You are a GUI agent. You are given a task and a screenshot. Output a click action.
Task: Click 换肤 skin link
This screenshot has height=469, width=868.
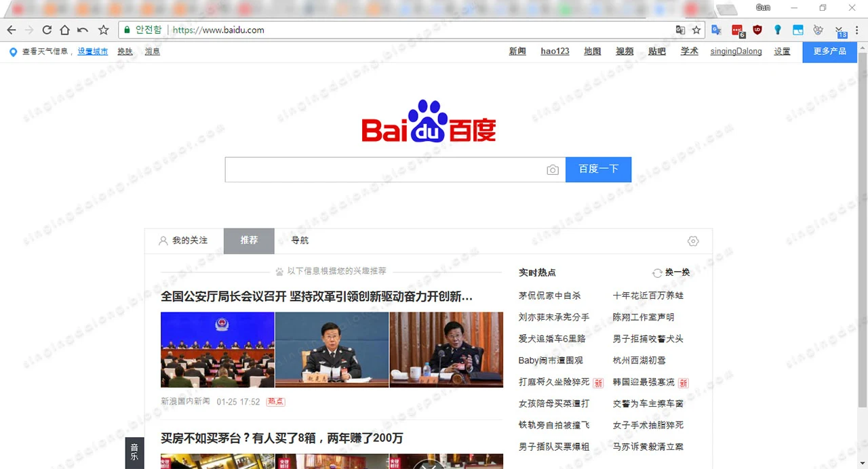pyautogui.click(x=125, y=52)
